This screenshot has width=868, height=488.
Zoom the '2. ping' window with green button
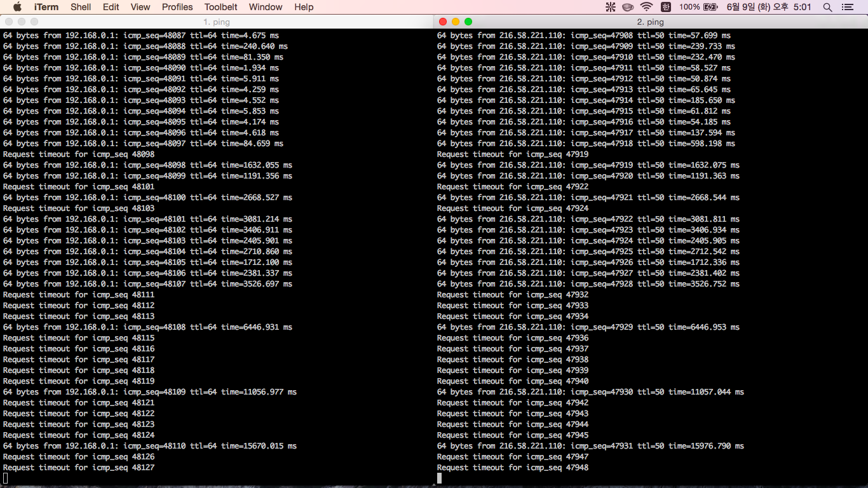pos(468,22)
